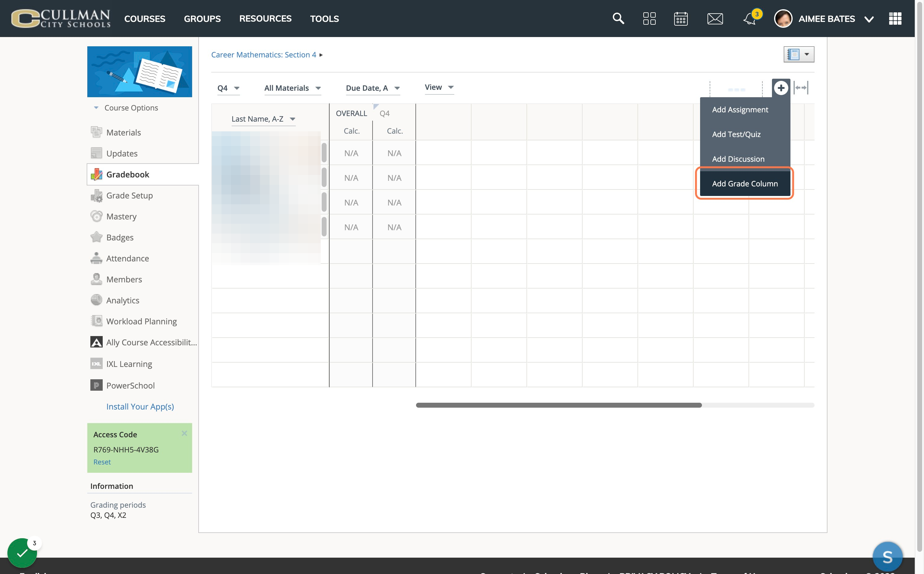Expand Aimee Bates account menu arrow
The image size is (924, 574).
click(869, 19)
